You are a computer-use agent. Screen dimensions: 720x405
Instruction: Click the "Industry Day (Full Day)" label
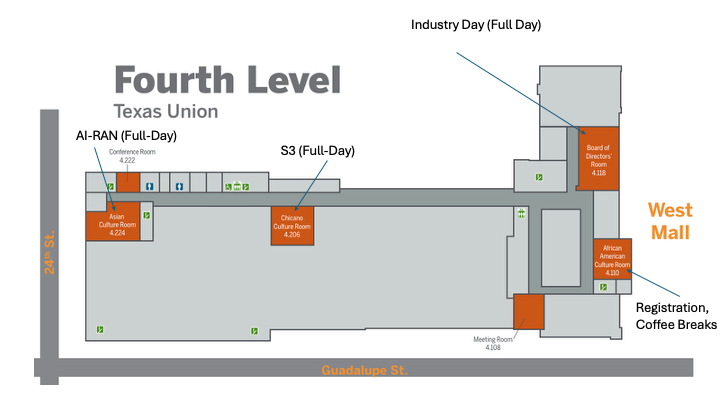(476, 25)
